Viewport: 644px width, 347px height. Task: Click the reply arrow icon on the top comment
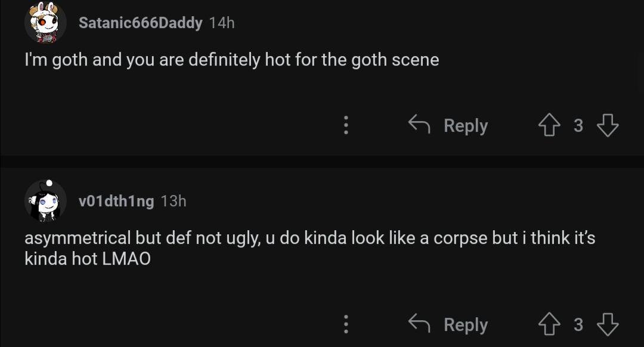[419, 125]
